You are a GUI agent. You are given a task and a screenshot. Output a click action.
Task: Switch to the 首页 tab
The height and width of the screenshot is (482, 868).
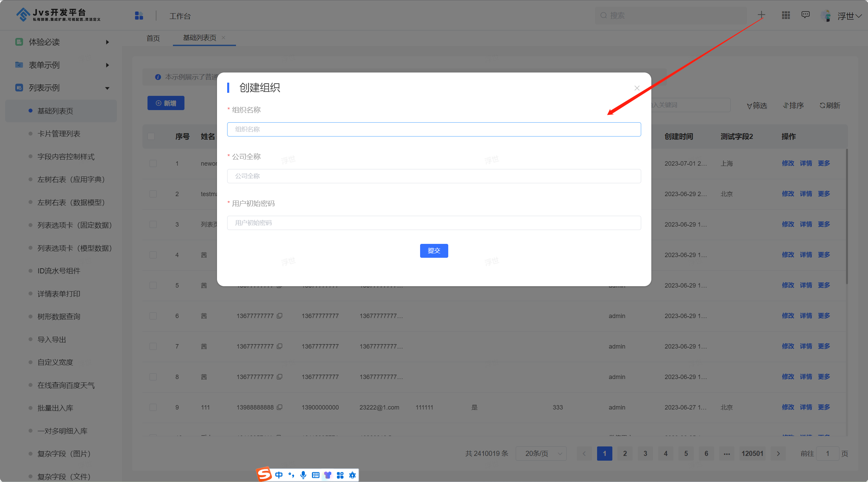pyautogui.click(x=153, y=38)
